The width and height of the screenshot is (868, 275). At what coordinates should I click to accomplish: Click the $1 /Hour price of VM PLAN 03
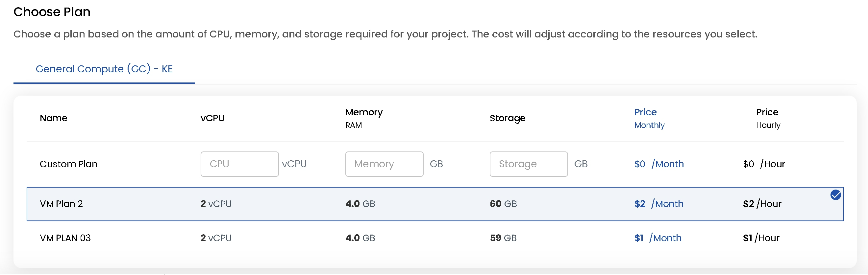click(761, 238)
